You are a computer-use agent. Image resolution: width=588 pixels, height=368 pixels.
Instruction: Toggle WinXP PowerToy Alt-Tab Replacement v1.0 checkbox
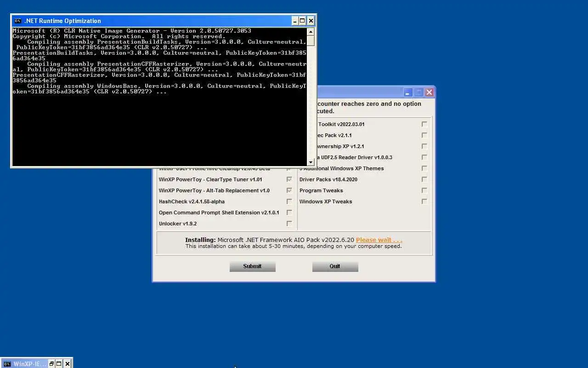pyautogui.click(x=289, y=190)
